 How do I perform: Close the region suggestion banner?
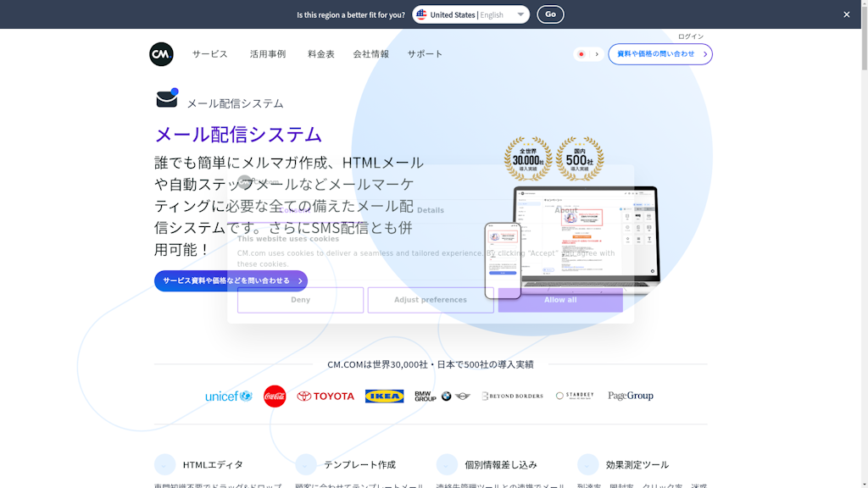tap(846, 14)
